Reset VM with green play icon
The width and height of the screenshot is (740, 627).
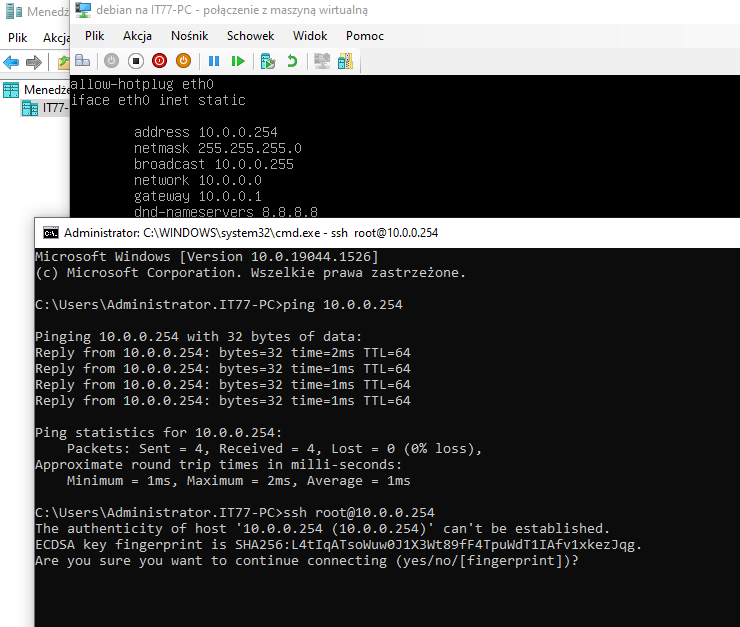(x=238, y=61)
